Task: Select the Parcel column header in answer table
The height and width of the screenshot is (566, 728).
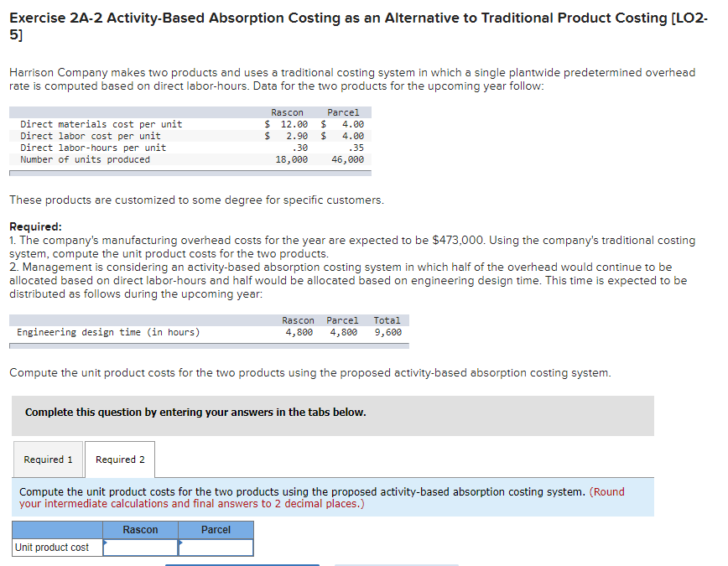Action: pyautogui.click(x=215, y=529)
